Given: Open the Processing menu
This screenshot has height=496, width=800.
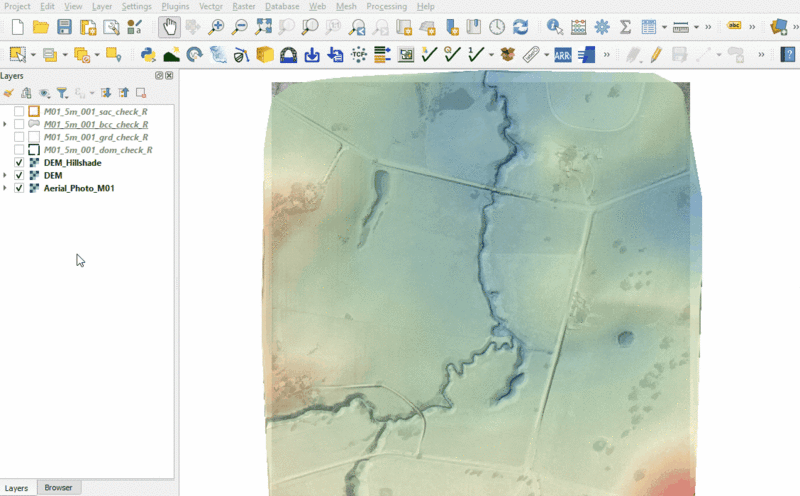Looking at the screenshot, I should click(386, 6).
